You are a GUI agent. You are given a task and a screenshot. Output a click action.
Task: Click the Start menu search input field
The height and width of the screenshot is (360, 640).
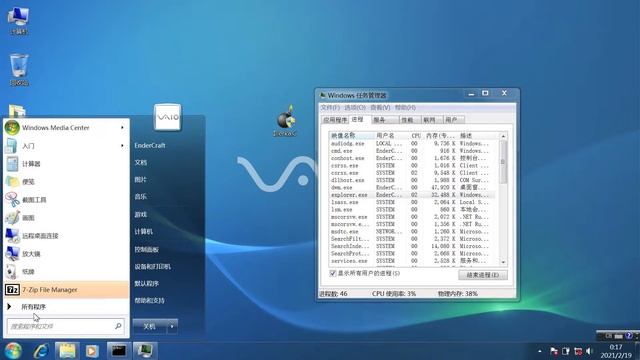point(65,326)
